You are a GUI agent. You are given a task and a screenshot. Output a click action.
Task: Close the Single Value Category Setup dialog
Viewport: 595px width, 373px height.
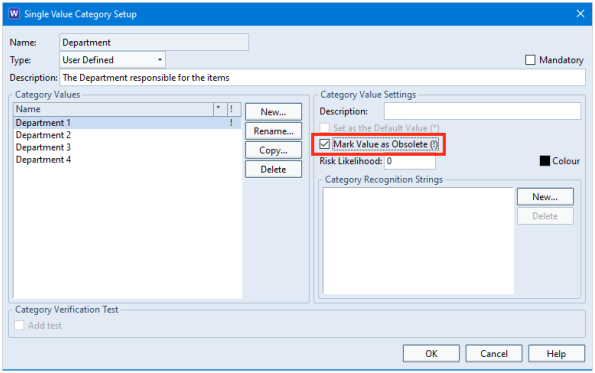click(x=580, y=14)
